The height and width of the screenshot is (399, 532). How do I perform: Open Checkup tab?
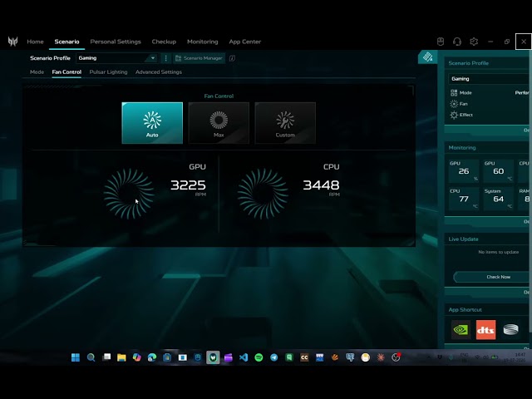tap(164, 42)
